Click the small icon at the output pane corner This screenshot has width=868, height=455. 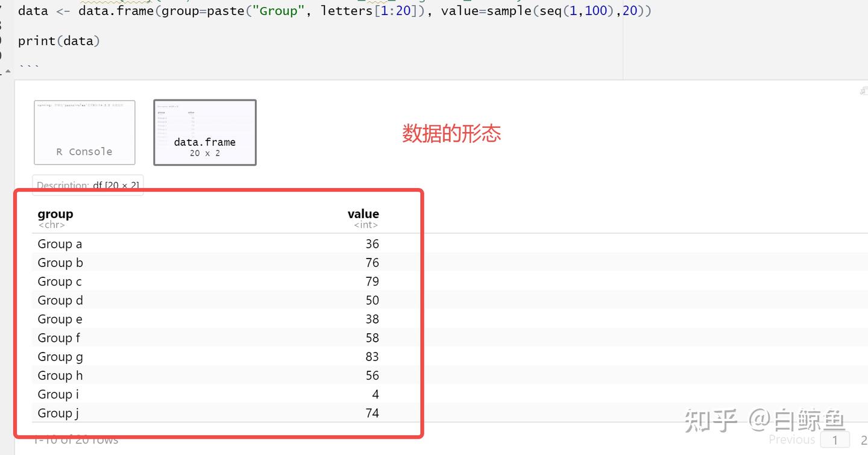[863, 90]
